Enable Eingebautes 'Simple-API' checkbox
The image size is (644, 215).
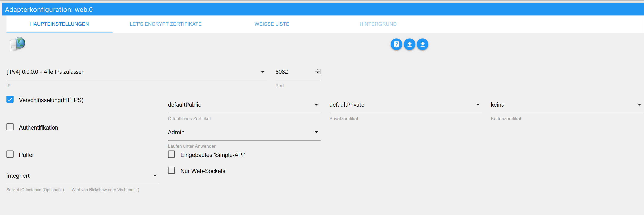pyautogui.click(x=172, y=154)
